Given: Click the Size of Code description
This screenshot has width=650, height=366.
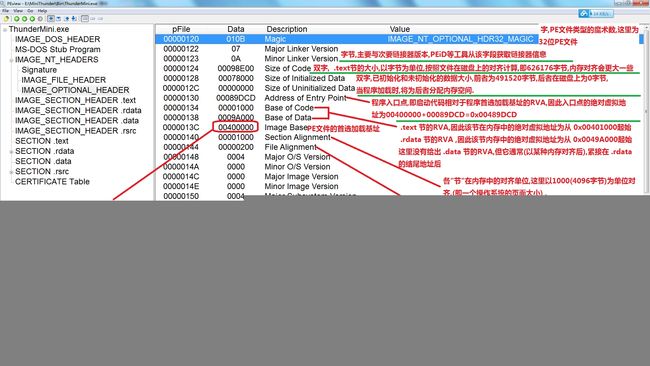Looking at the screenshot, I should 288,68.
